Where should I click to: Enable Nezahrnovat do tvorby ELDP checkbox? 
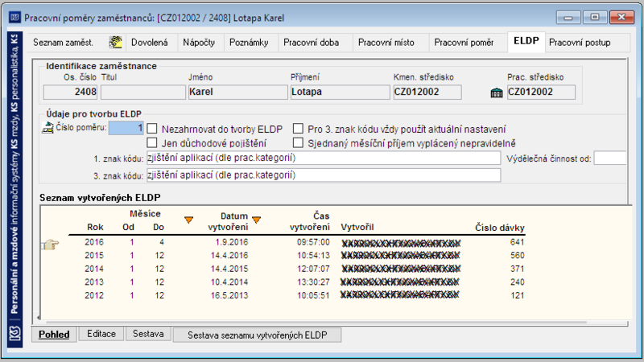point(152,129)
